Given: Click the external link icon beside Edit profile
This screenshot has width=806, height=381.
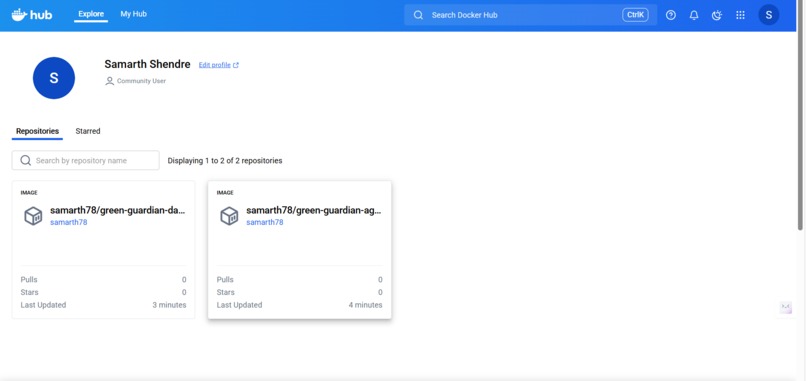Looking at the screenshot, I should pyautogui.click(x=236, y=65).
